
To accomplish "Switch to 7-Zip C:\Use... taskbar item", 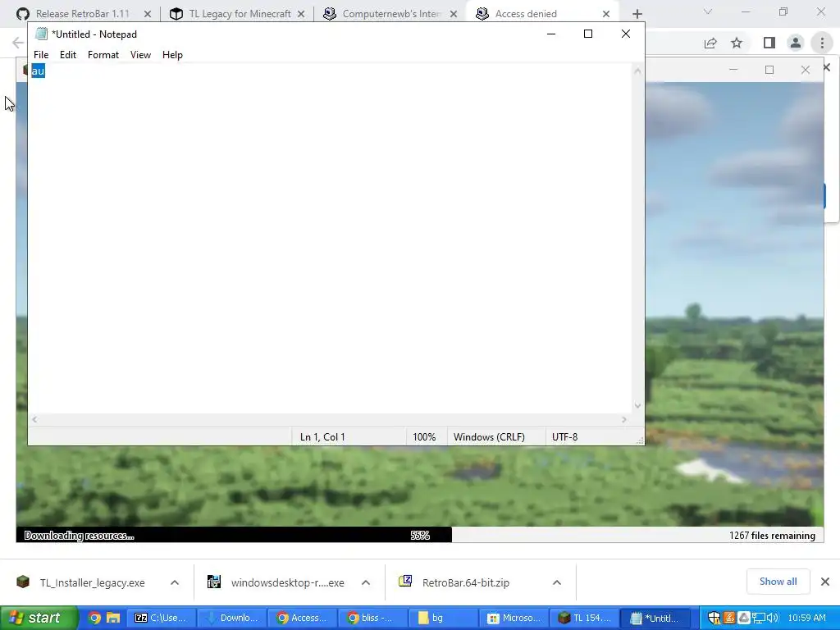I will coord(161,618).
